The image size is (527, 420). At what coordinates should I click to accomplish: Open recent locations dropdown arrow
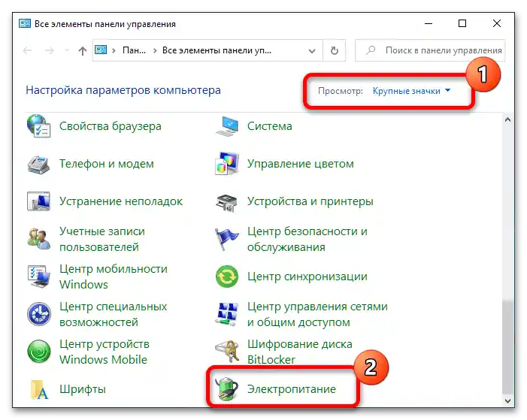67,51
